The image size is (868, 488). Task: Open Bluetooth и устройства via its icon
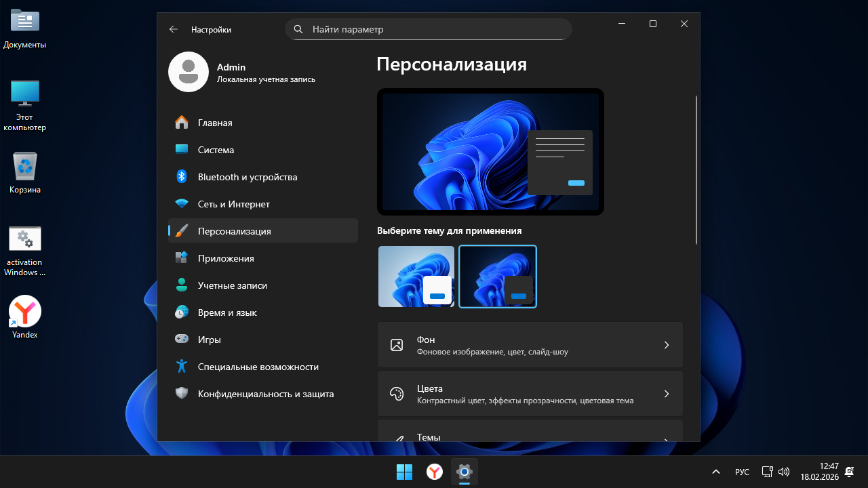(181, 177)
